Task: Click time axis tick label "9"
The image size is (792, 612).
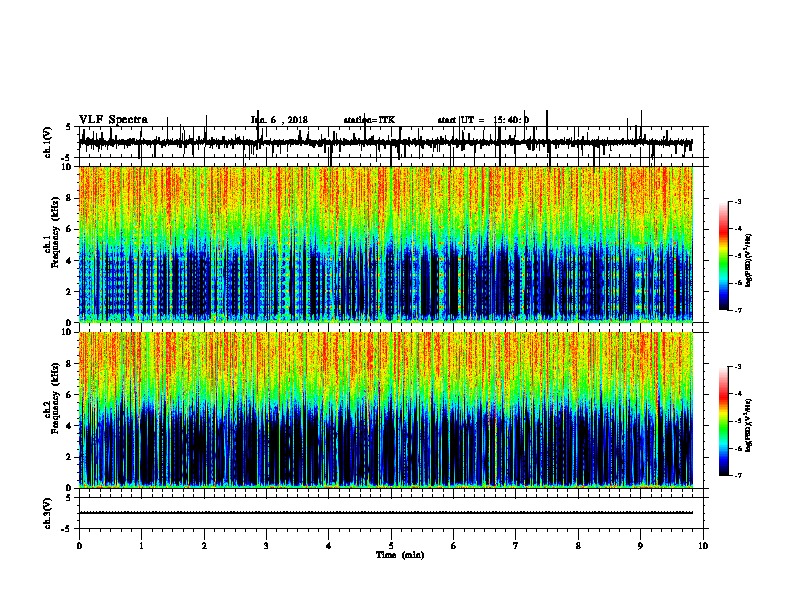Action: tap(640, 546)
